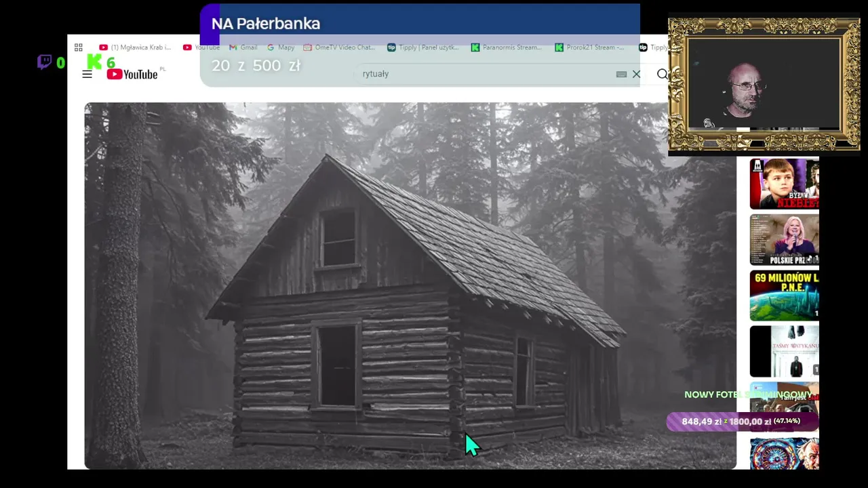
Task: Open the Gmail bookmark
Action: click(x=243, y=47)
